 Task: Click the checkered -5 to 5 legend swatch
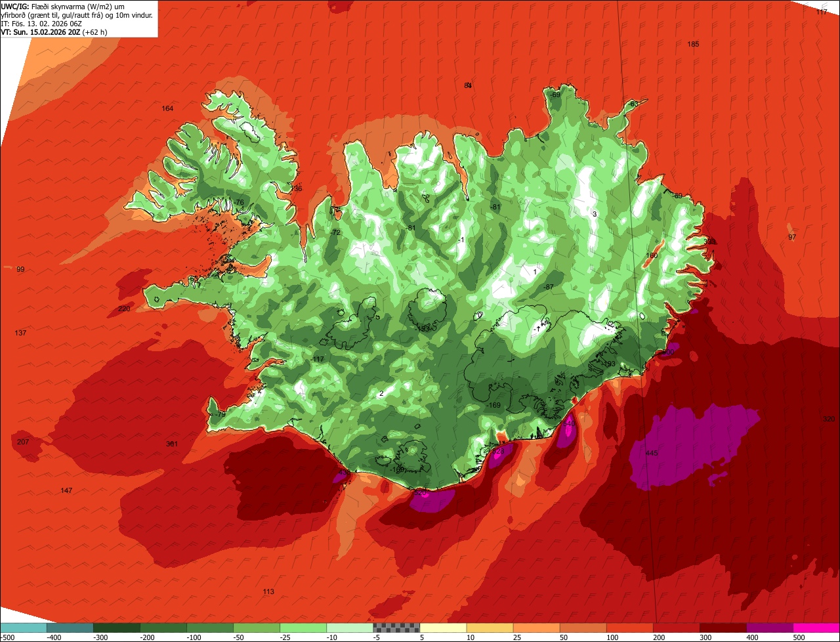396,628
